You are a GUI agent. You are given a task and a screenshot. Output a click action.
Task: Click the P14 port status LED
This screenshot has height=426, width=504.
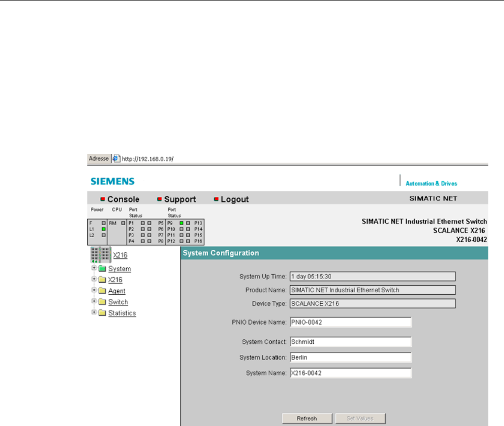coord(188,229)
